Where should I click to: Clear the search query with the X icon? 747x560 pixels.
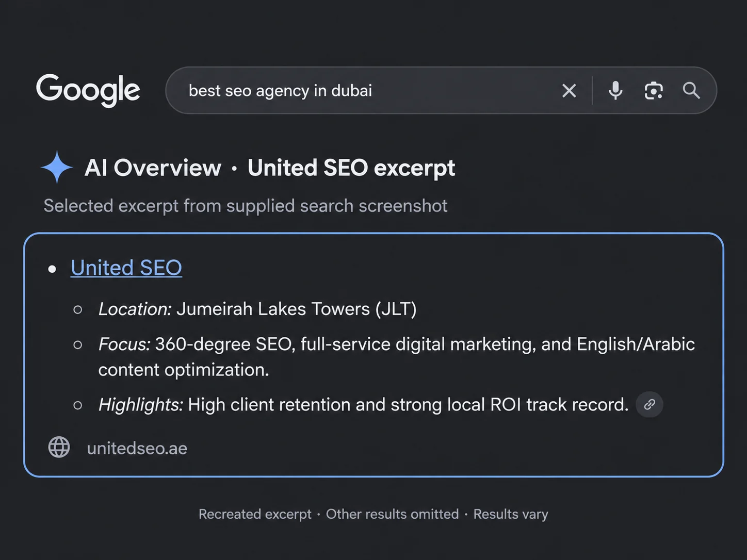569,91
